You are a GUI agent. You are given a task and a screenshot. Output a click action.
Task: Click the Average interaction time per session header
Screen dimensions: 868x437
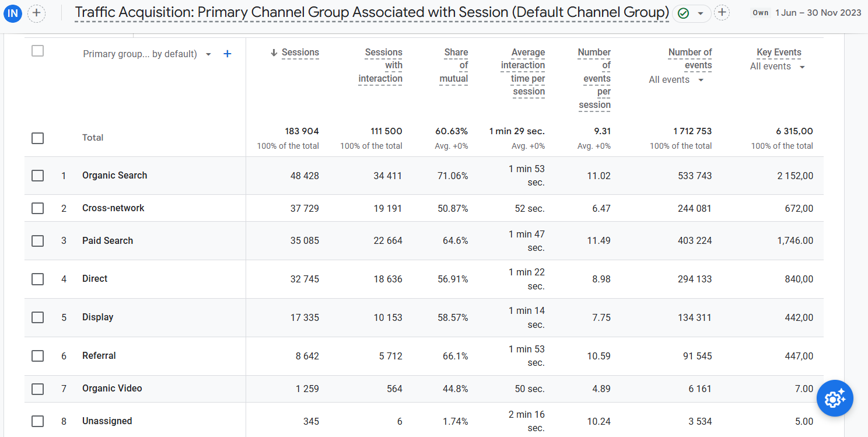pos(523,72)
